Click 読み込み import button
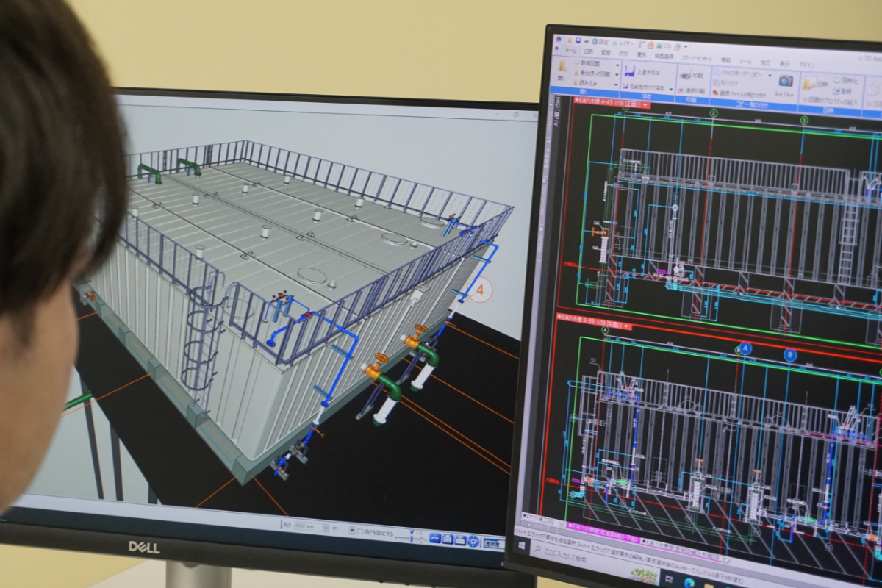 click(x=587, y=82)
